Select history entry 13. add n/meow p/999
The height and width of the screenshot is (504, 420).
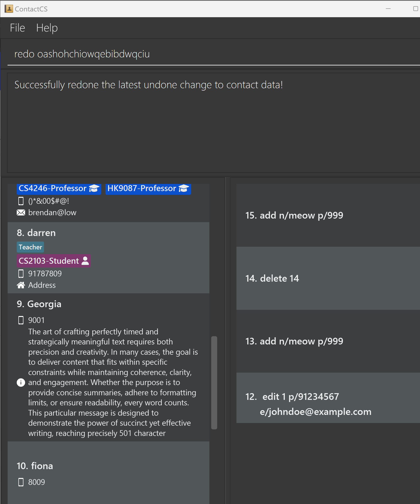(x=328, y=341)
